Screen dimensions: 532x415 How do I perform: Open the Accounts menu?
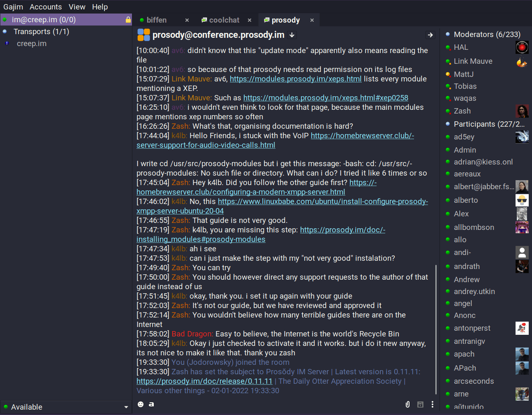coord(46,7)
